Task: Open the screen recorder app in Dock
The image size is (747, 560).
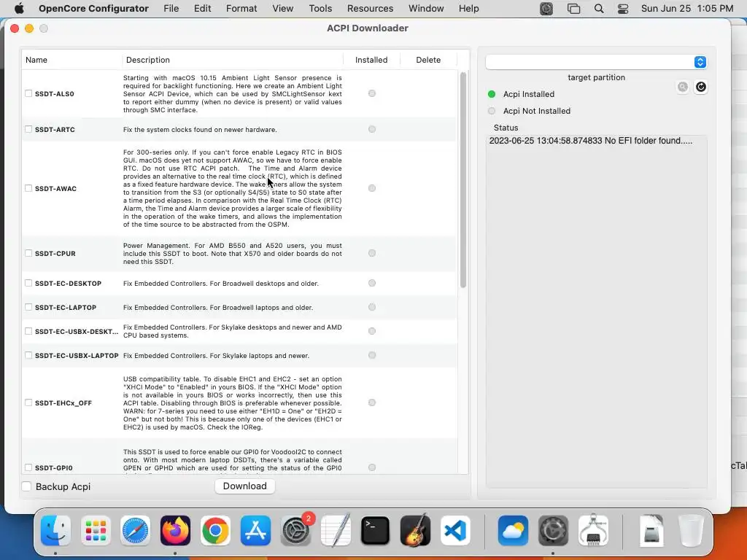Action: coord(553,531)
